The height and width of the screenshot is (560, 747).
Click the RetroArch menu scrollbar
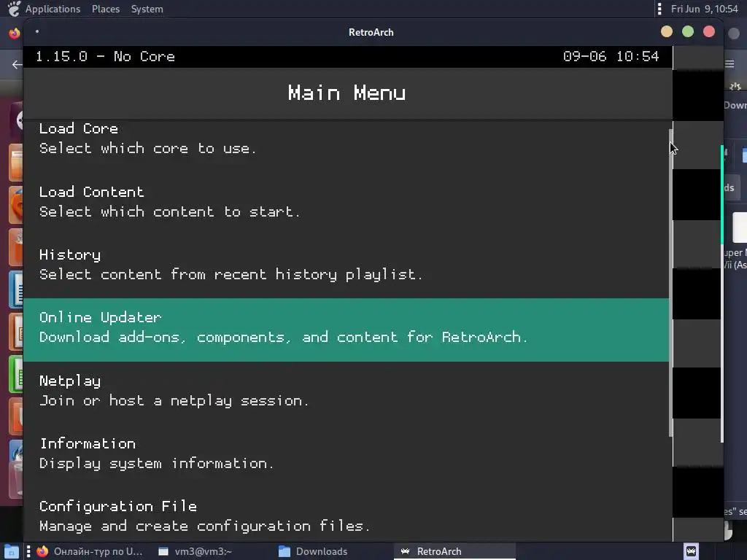pos(671,283)
